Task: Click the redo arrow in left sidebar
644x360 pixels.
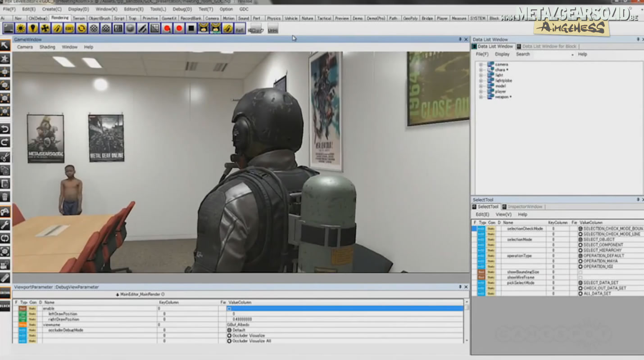Action: tap(5, 143)
